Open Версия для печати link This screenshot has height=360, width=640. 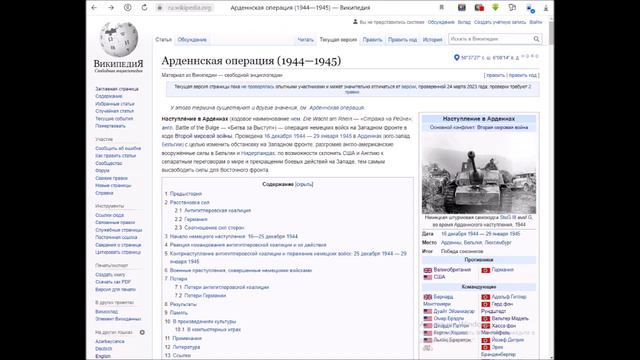click(115, 289)
